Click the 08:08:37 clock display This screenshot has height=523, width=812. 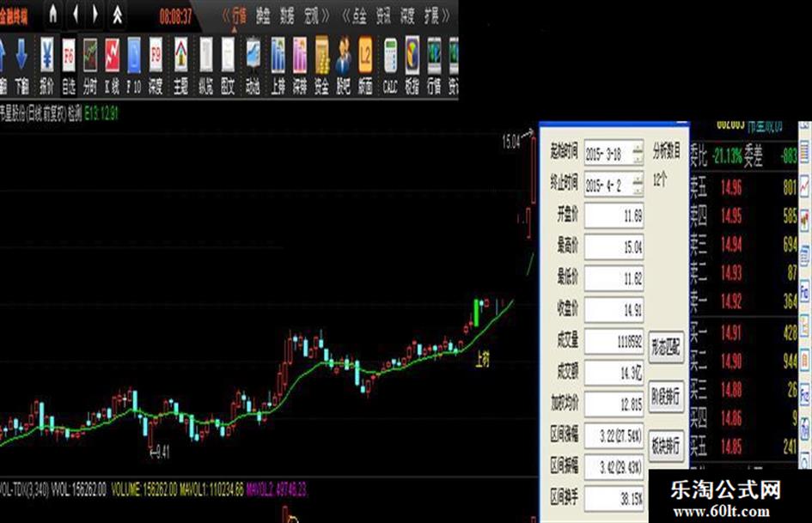point(175,17)
